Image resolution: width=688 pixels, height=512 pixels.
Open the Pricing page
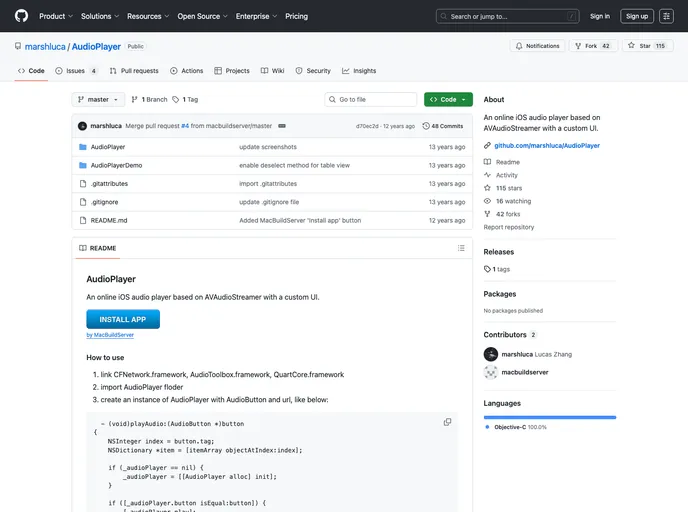296,16
